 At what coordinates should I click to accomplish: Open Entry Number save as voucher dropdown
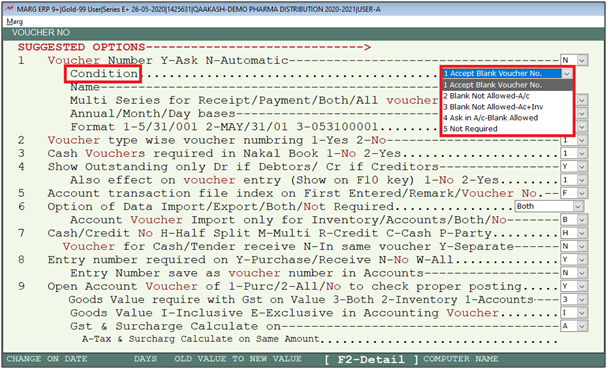point(582,273)
